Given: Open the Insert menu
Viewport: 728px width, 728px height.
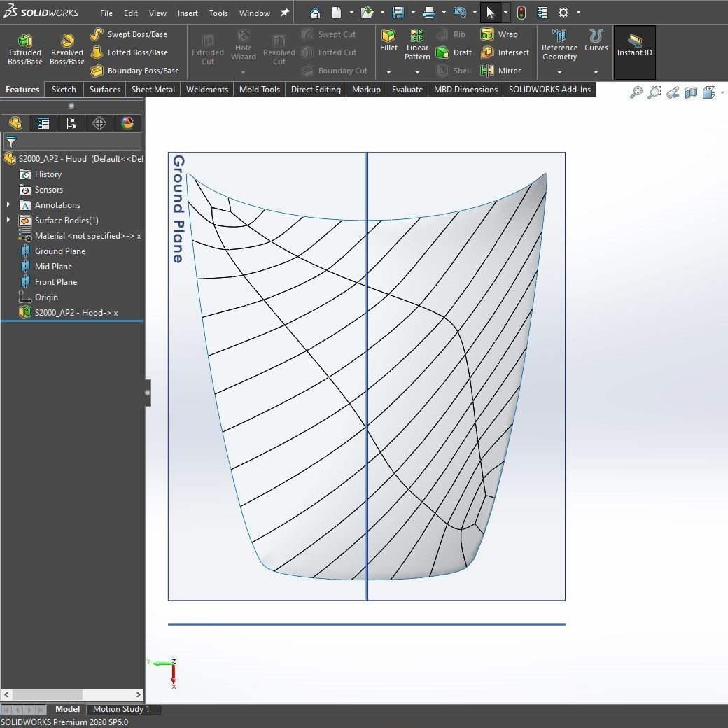Looking at the screenshot, I should pos(188,13).
